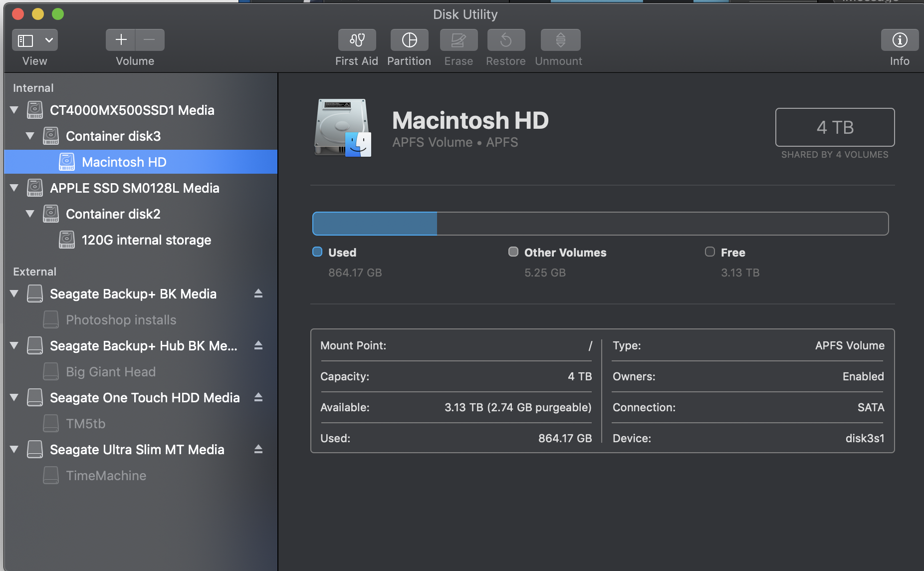Collapse Container disk3 disclosure triangle

(x=30, y=136)
